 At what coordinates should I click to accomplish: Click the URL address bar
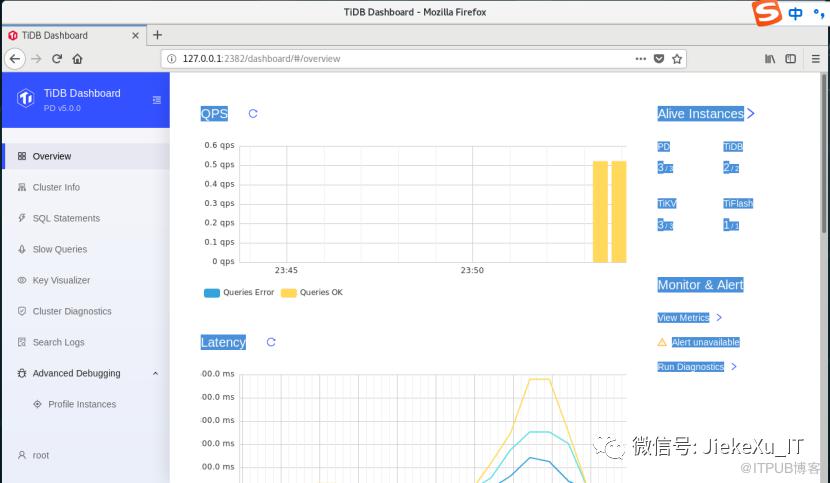[400, 59]
